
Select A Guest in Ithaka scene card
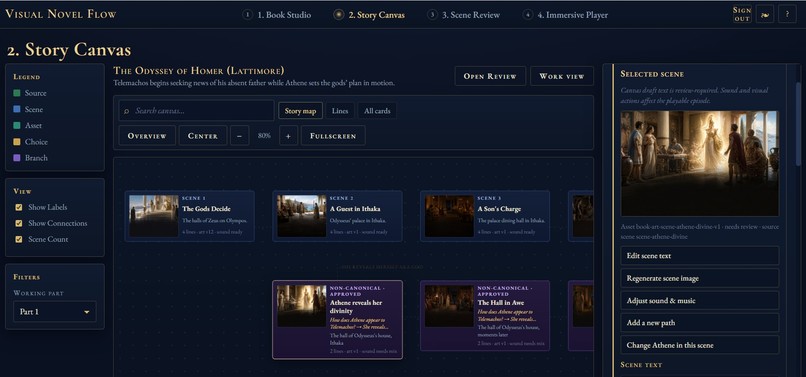point(337,216)
